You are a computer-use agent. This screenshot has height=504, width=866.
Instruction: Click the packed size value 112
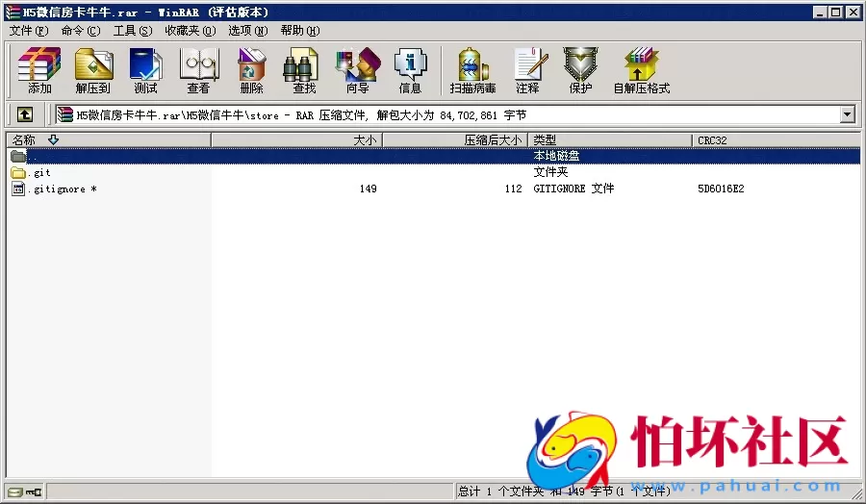tap(513, 189)
